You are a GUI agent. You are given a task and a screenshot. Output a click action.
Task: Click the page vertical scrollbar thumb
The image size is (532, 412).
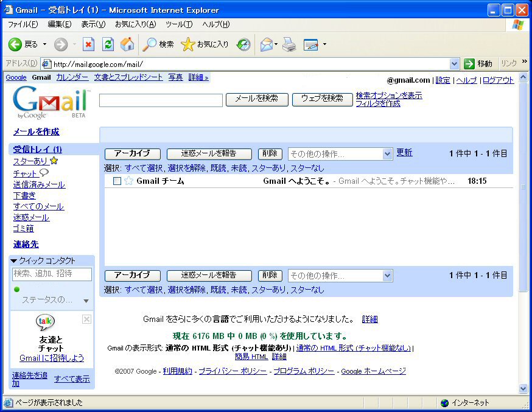523,186
